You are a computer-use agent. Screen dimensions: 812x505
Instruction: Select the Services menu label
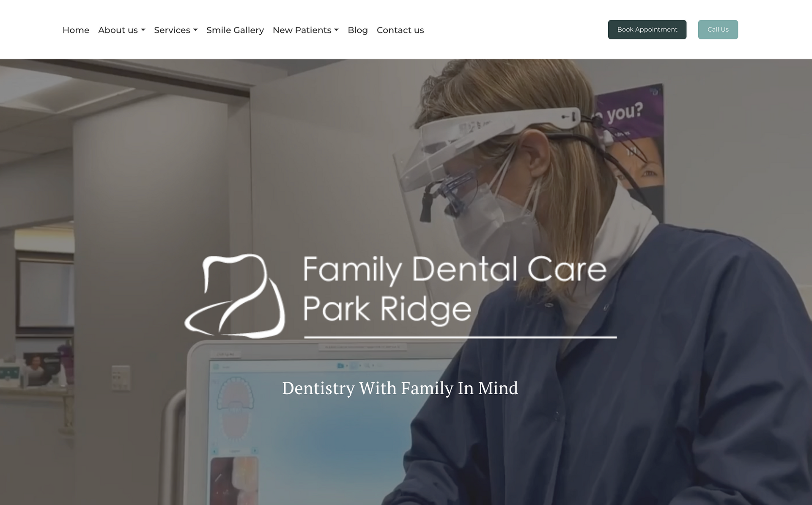point(172,30)
